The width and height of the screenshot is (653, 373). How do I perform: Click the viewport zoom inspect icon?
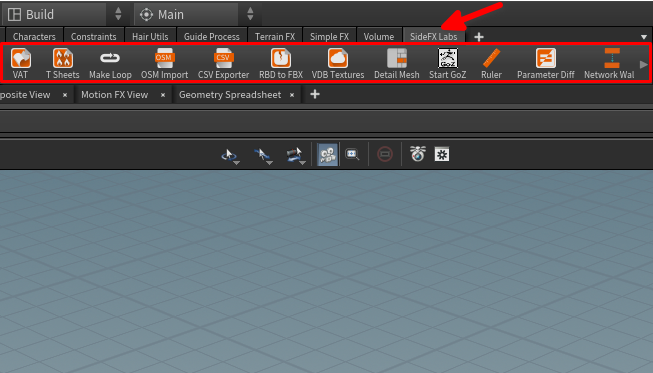(x=352, y=154)
